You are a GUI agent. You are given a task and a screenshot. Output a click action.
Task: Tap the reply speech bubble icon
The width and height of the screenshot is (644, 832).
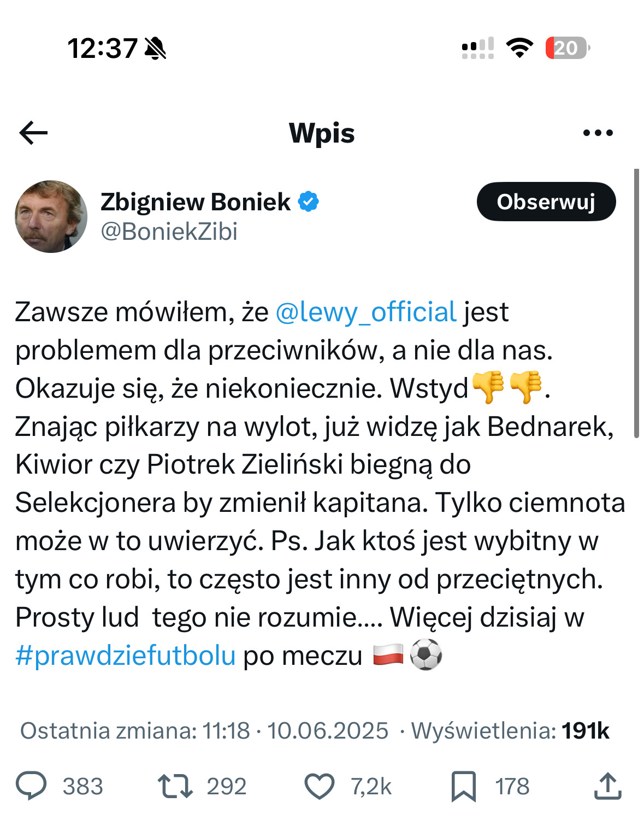pyautogui.click(x=31, y=786)
